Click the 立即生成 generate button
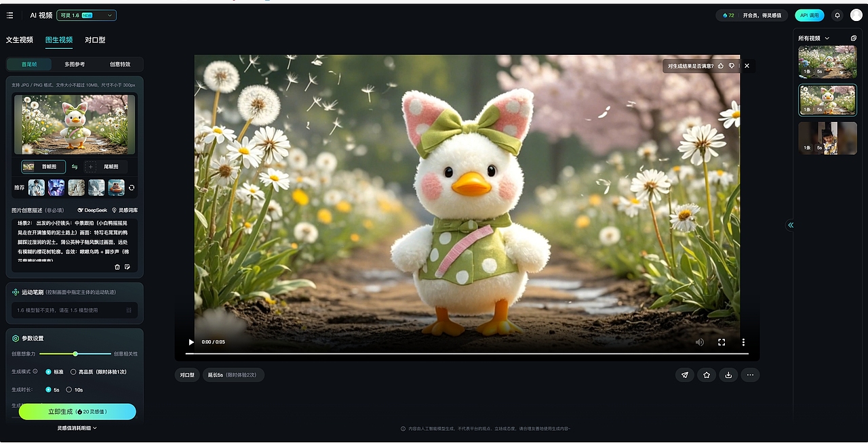 pyautogui.click(x=77, y=411)
